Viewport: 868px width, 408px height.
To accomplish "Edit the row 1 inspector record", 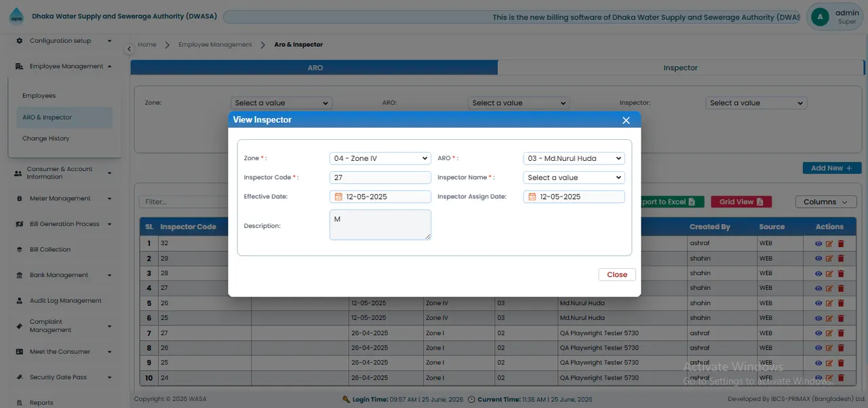I will point(829,243).
